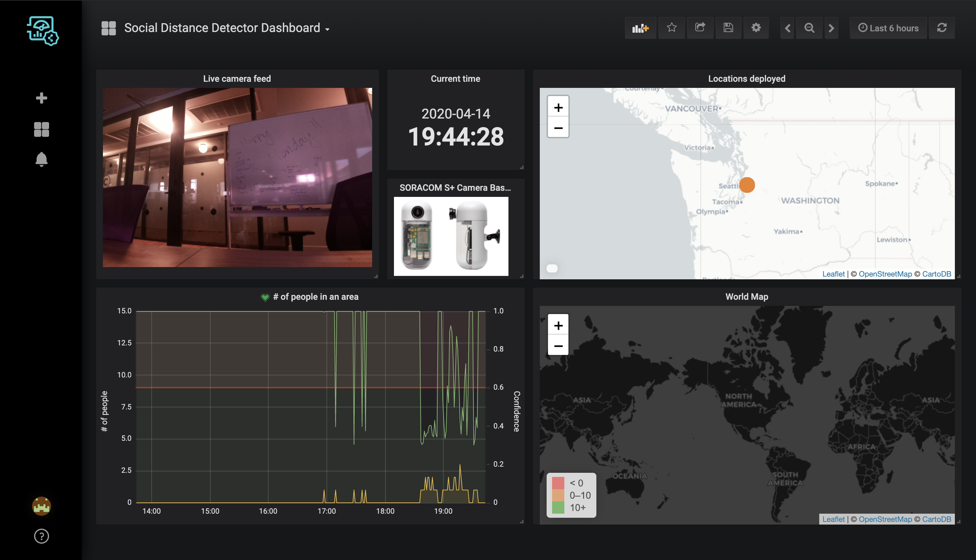Screen dimensions: 976x560
Task: Zoom out time range magnifier
Action: click(809, 28)
